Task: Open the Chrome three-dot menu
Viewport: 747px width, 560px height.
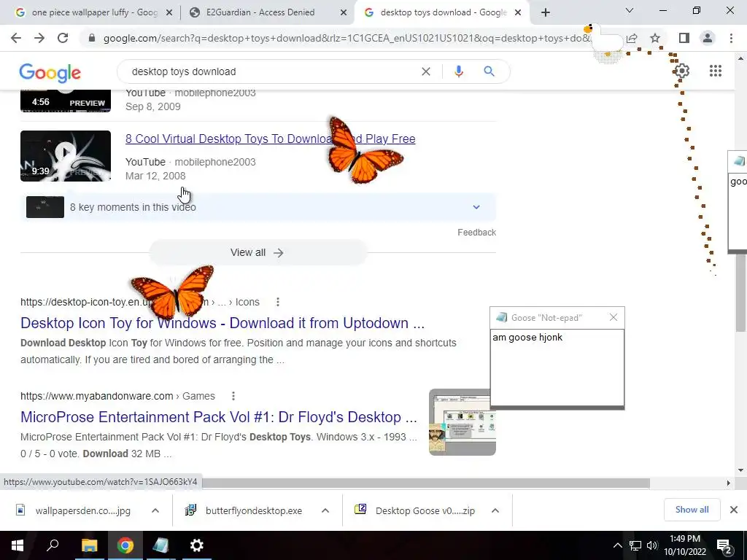Action: [731, 38]
